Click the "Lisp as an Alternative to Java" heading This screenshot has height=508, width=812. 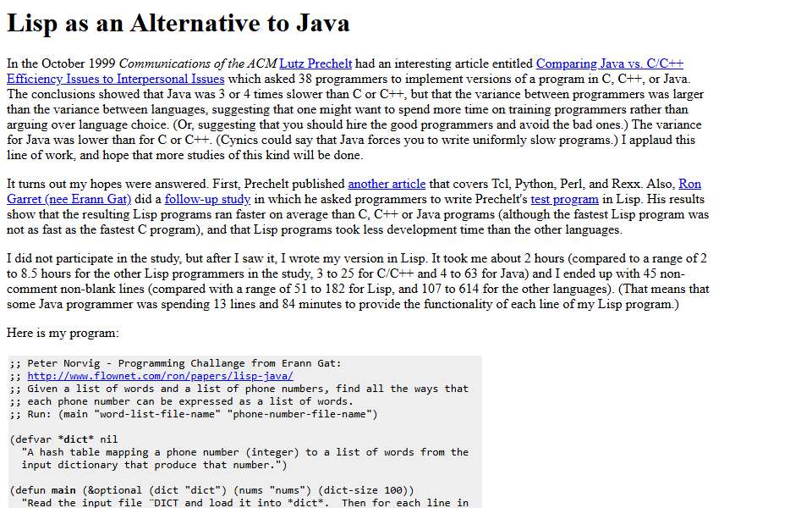click(178, 23)
